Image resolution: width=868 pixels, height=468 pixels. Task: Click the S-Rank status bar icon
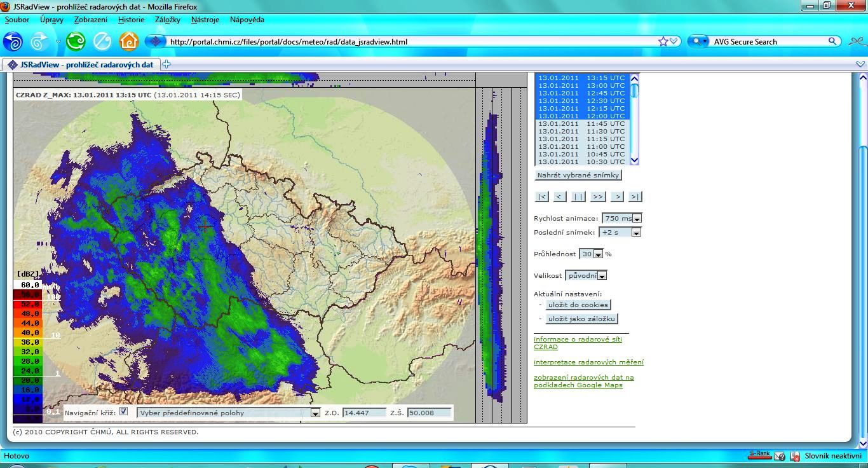click(x=759, y=455)
